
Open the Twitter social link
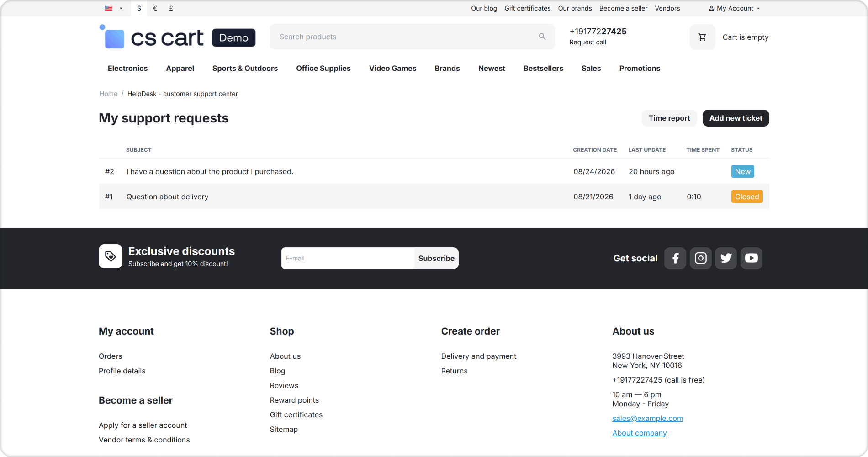(726, 258)
